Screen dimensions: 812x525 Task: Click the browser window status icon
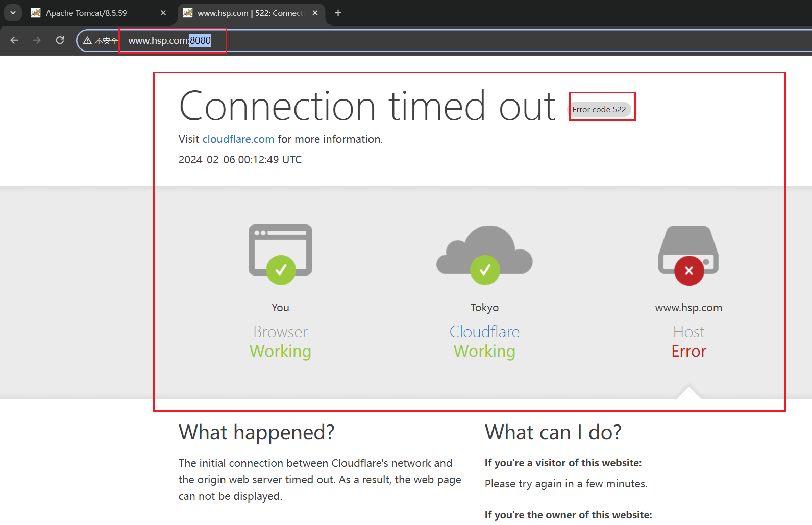[x=280, y=255]
